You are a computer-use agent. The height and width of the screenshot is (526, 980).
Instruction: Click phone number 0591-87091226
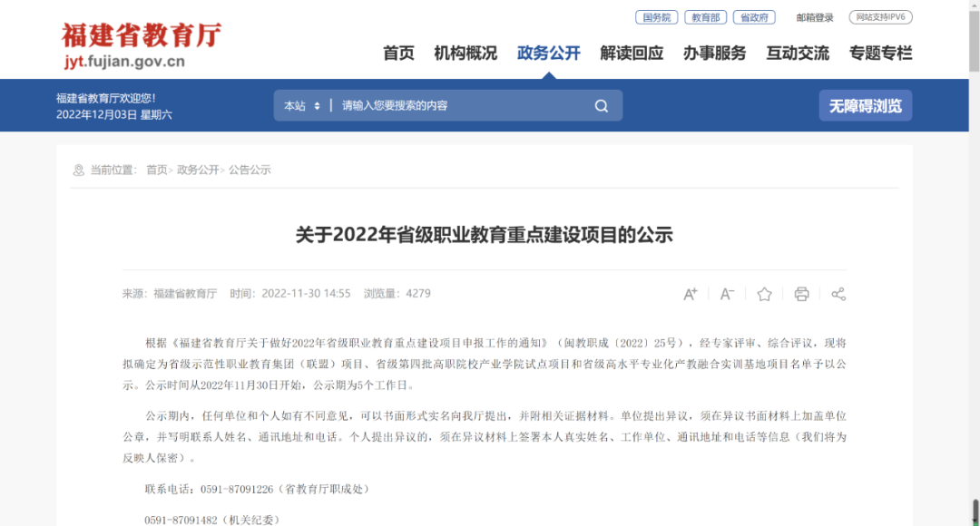(x=237, y=489)
